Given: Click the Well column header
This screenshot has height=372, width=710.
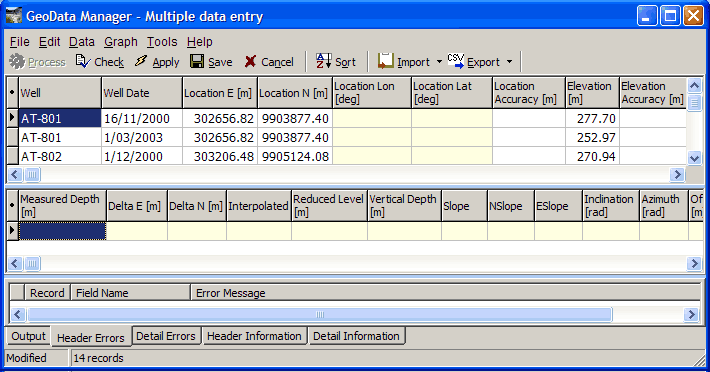Looking at the screenshot, I should (60, 93).
